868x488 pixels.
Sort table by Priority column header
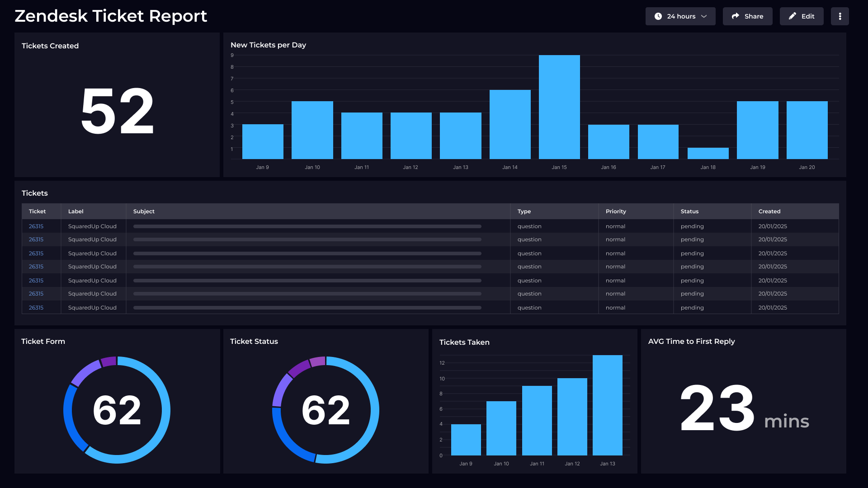pyautogui.click(x=616, y=211)
